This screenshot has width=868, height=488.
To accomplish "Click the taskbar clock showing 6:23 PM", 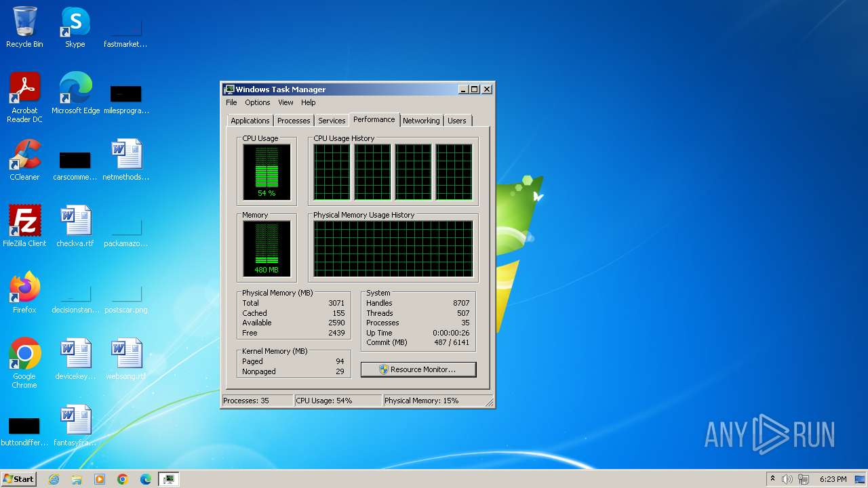I will point(833,479).
